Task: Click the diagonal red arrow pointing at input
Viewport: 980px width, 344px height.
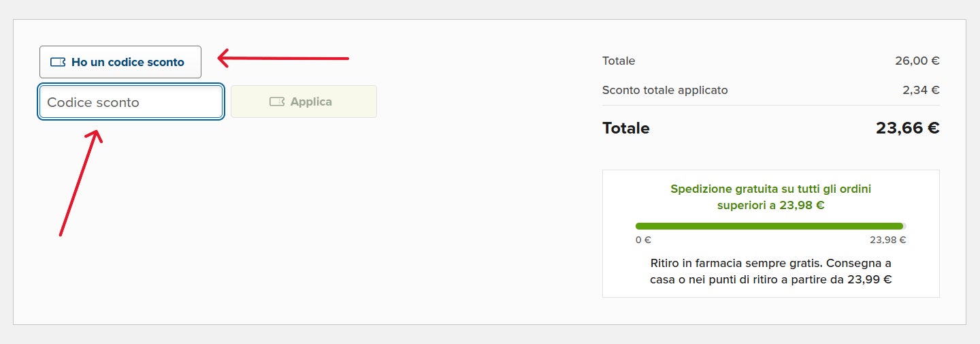Action: 80,184
